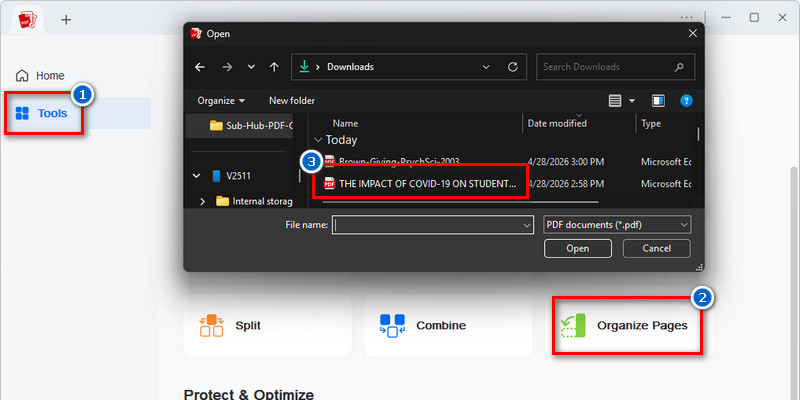Viewport: 800px width, 400px height.
Task: Go back in Open dialog
Action: coord(200,67)
